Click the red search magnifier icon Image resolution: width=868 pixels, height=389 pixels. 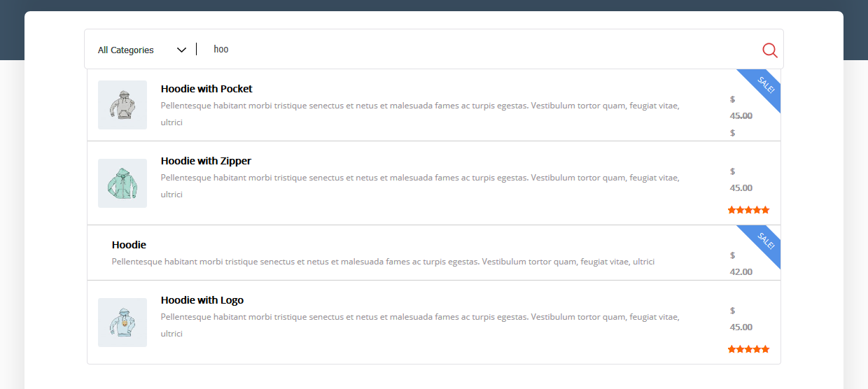click(x=769, y=50)
